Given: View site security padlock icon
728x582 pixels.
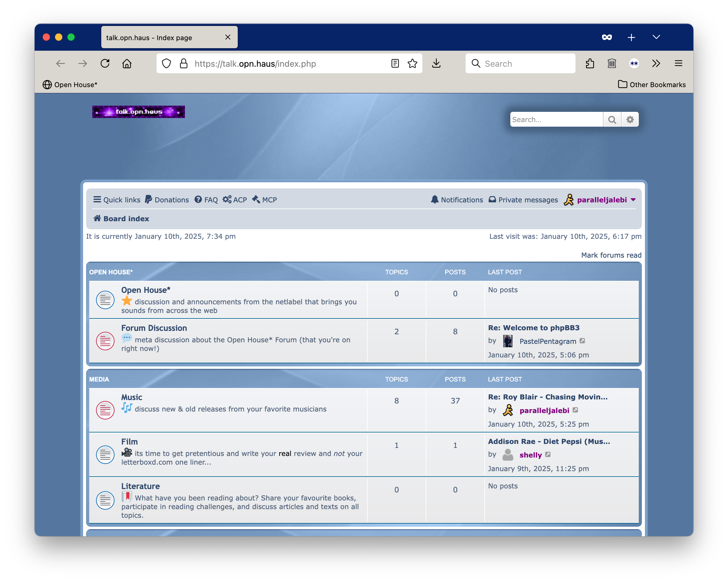Looking at the screenshot, I should [x=183, y=64].
